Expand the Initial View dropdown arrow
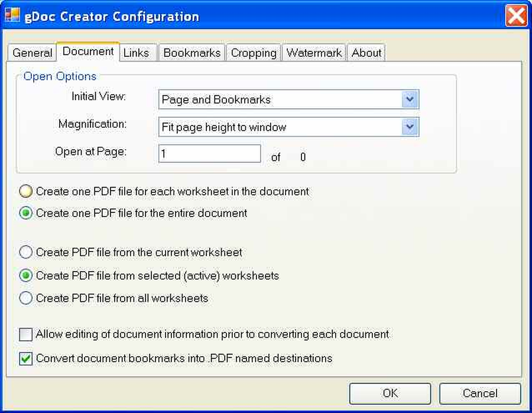 410,99
